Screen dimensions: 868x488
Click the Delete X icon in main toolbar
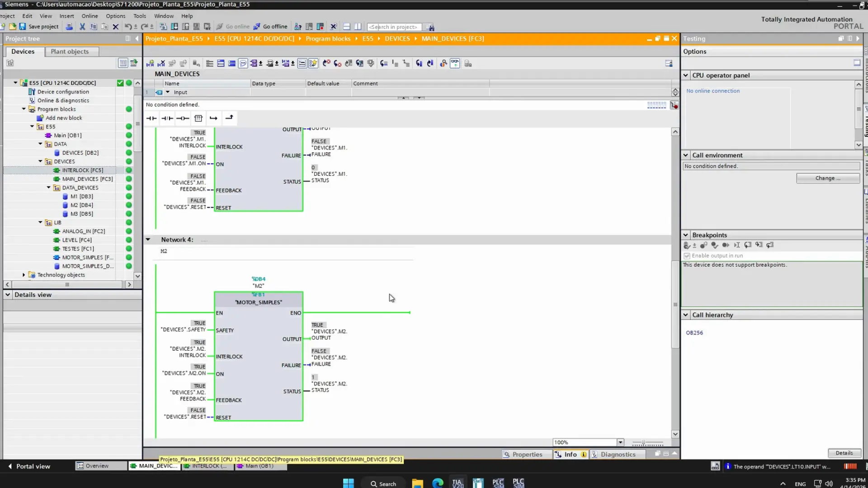(x=116, y=27)
